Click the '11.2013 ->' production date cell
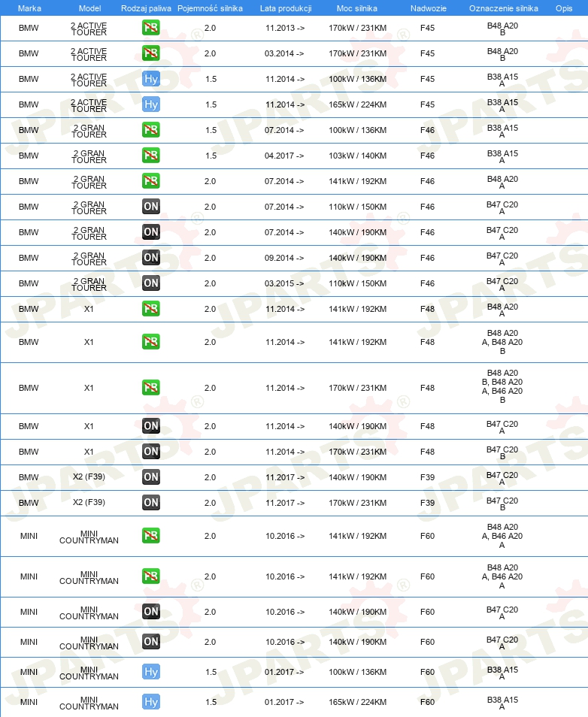 point(285,28)
